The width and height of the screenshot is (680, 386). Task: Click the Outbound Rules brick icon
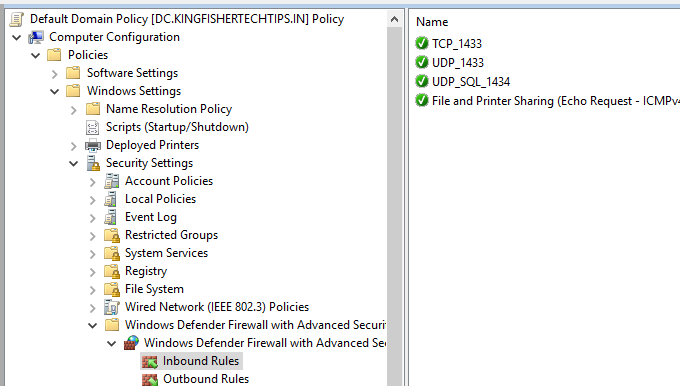(x=150, y=379)
